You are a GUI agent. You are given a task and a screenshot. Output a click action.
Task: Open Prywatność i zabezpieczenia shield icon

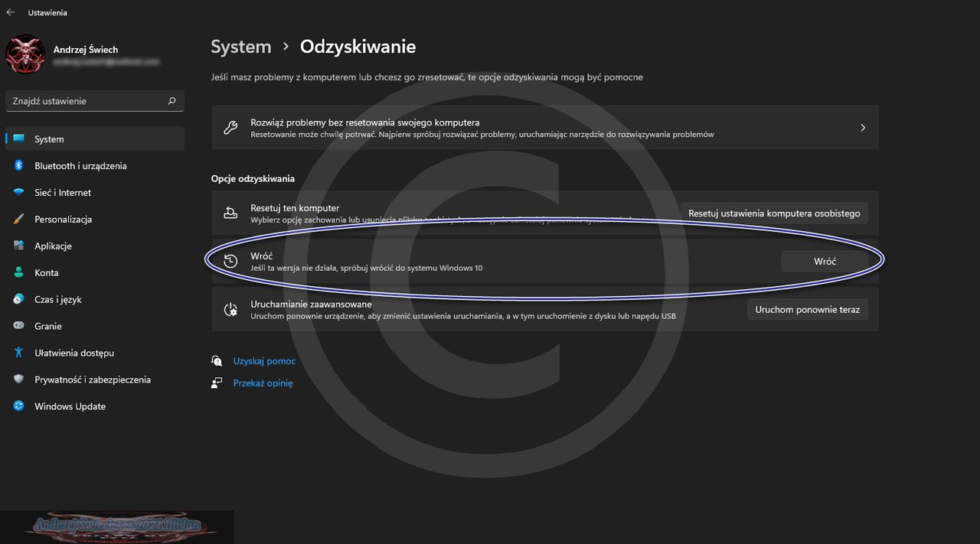tap(18, 379)
